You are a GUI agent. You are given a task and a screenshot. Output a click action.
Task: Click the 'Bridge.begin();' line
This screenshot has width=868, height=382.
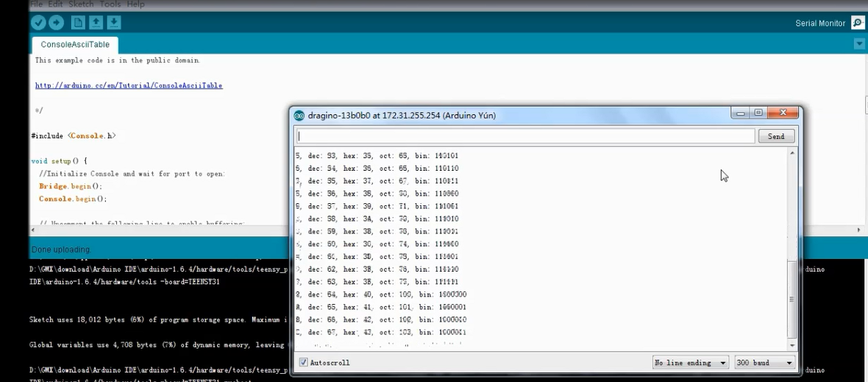pyautogui.click(x=71, y=186)
